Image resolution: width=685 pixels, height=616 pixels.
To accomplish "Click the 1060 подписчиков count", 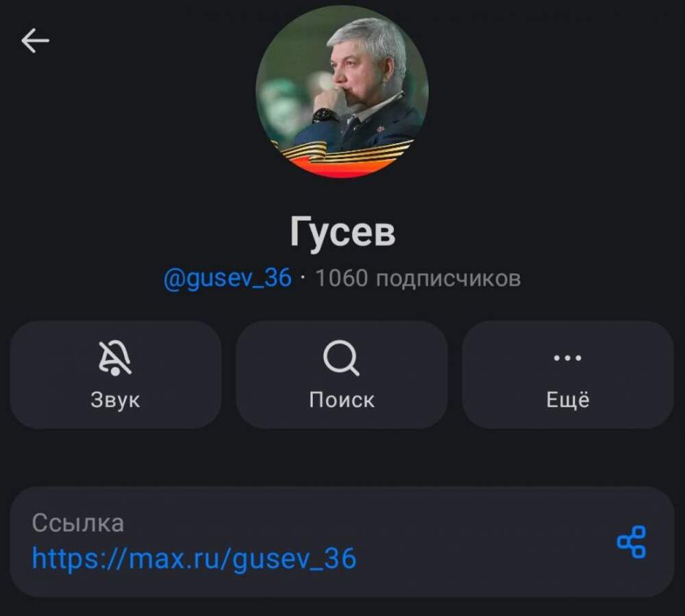I will coord(418,278).
